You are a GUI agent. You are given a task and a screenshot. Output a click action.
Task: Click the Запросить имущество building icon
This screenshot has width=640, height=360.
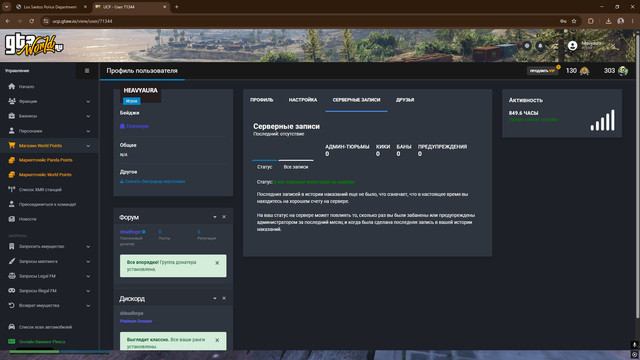[x=11, y=247]
